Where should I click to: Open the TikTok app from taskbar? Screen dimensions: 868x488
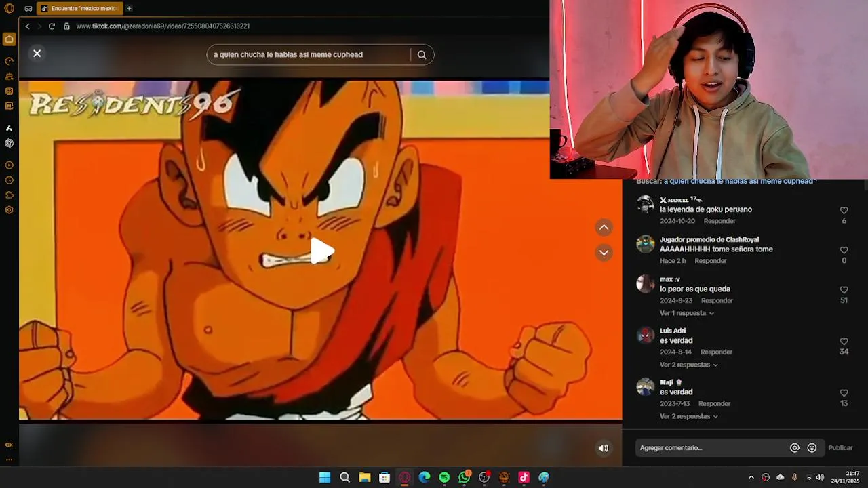click(x=524, y=477)
